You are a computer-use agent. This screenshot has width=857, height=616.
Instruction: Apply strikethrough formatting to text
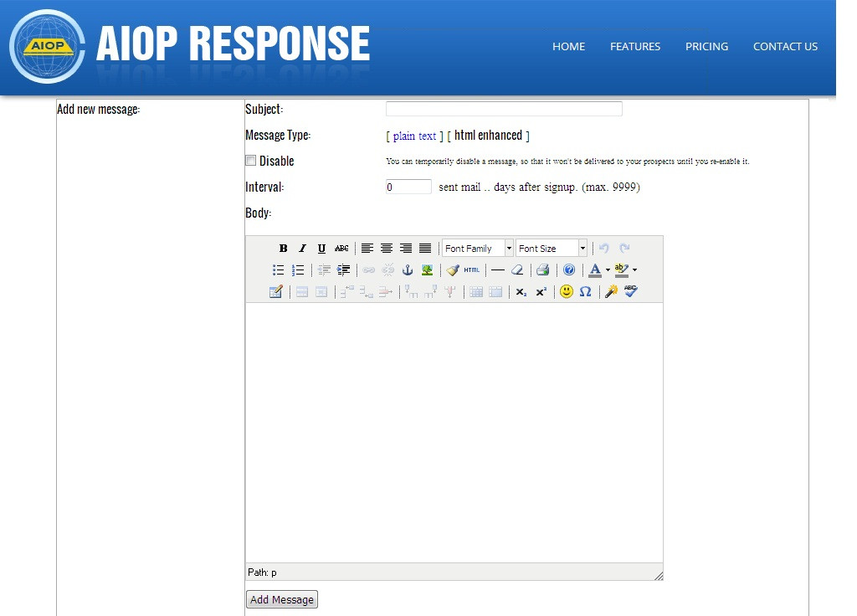click(x=341, y=248)
